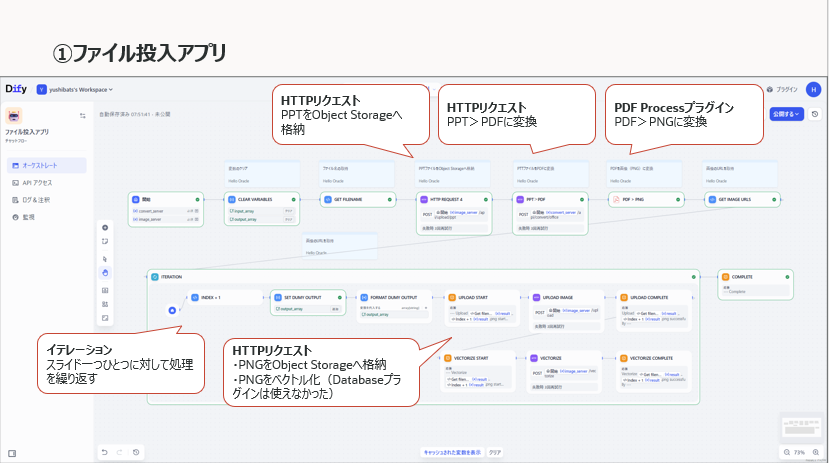Select the COMPLETE answer node
Image resolution: width=829 pixels, height=463 pixels.
click(756, 284)
